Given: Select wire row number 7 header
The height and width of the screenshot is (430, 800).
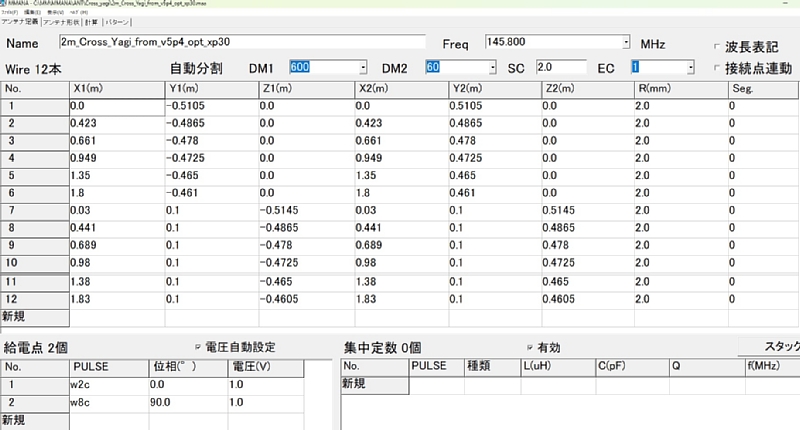Looking at the screenshot, I should (34, 211).
